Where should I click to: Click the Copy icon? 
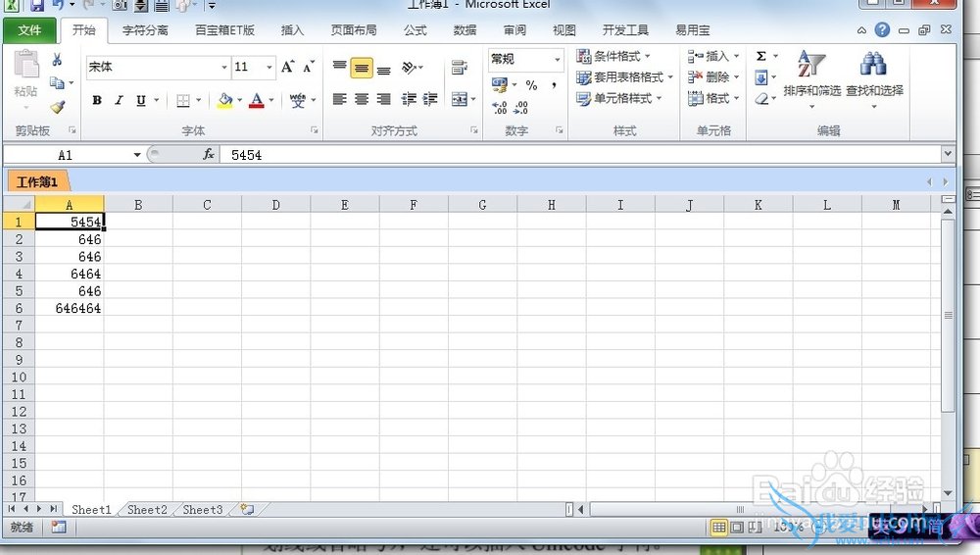[x=57, y=82]
